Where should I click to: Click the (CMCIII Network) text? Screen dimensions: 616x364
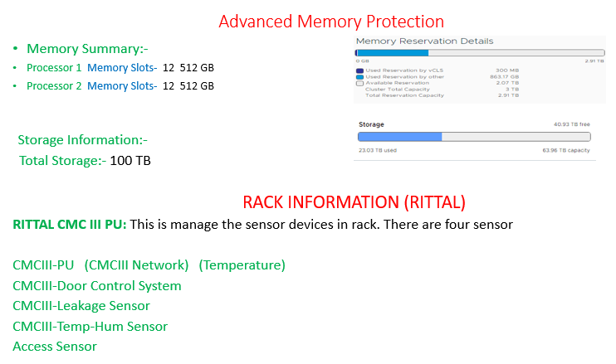coord(136,265)
